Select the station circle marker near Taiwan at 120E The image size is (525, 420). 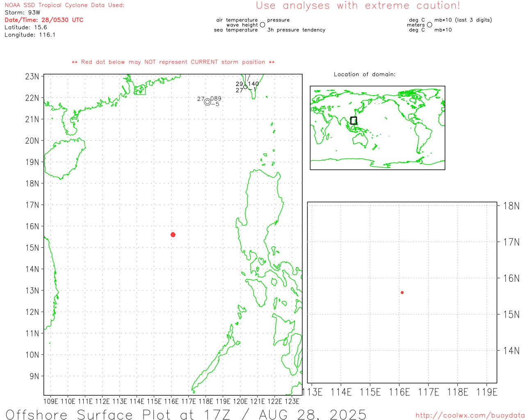(x=245, y=87)
